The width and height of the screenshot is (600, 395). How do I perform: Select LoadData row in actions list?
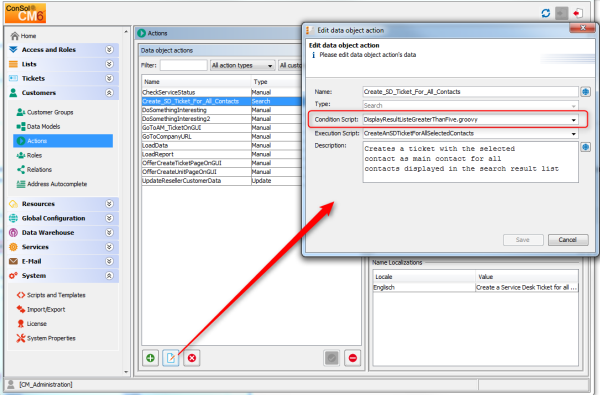(x=222, y=145)
